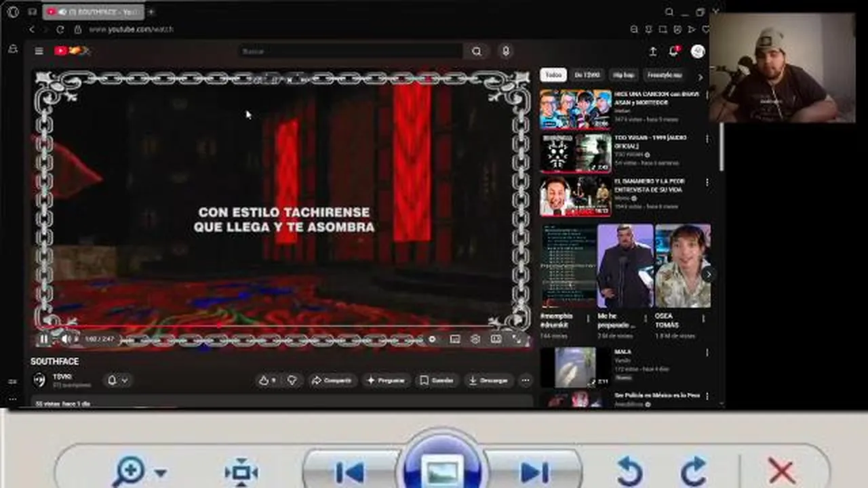Toggle subtitles in the video player
Screen dimensions: 868x488
tap(455, 339)
